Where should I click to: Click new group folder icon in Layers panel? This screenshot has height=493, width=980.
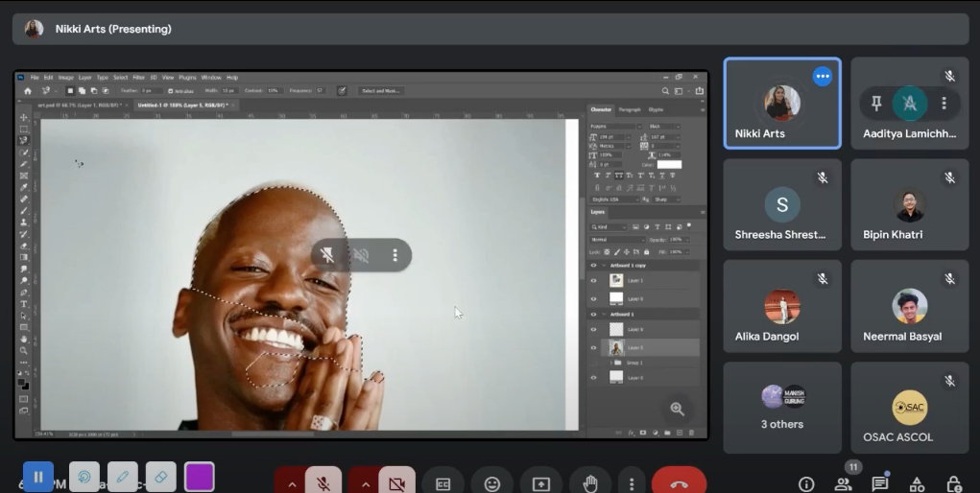point(667,433)
